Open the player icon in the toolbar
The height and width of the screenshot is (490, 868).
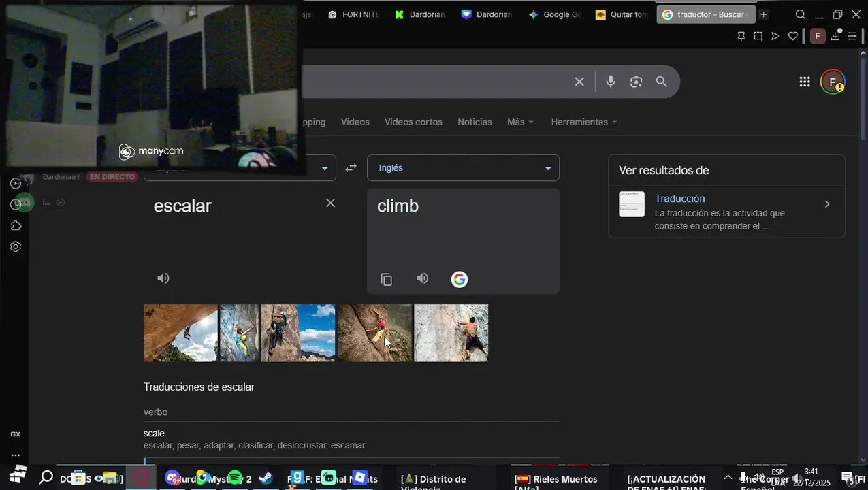coord(775,36)
